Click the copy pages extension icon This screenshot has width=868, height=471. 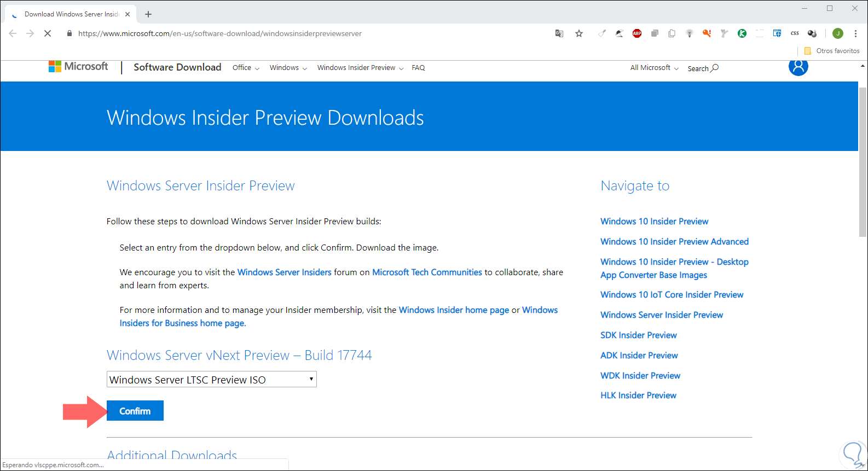pyautogui.click(x=672, y=33)
